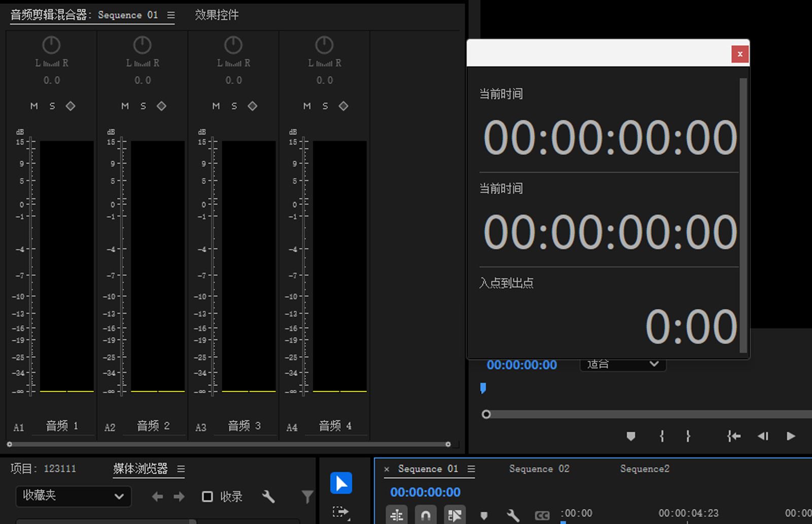Play the sequence in program monitor

(x=791, y=436)
